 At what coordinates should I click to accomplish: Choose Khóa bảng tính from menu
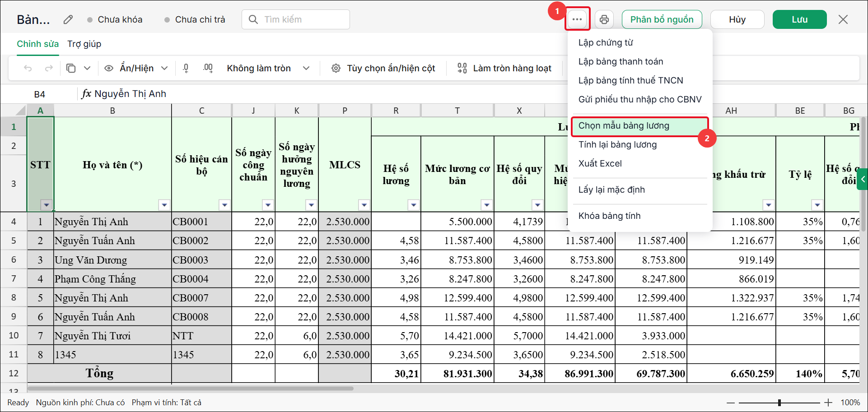(x=640, y=216)
